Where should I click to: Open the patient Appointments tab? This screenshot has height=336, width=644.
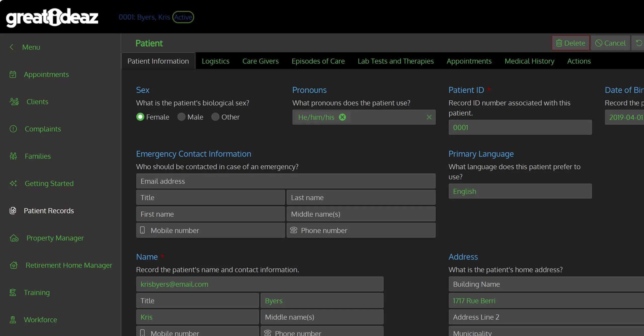coord(469,61)
